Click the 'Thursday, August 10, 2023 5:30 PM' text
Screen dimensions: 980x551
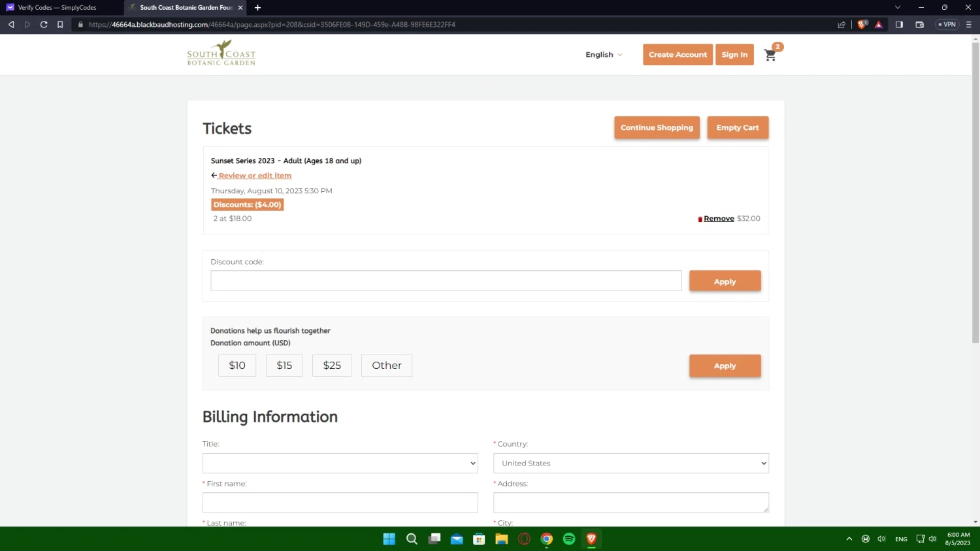pos(272,191)
